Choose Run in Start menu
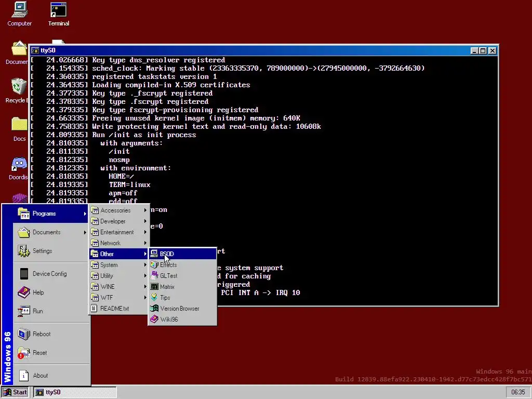The height and width of the screenshot is (399, 532). [50, 311]
